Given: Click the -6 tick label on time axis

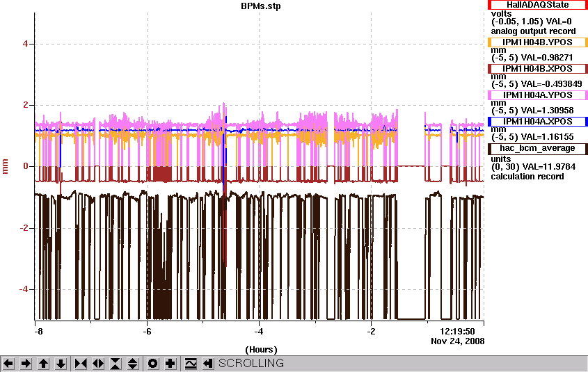Looking at the screenshot, I should 147,332.
